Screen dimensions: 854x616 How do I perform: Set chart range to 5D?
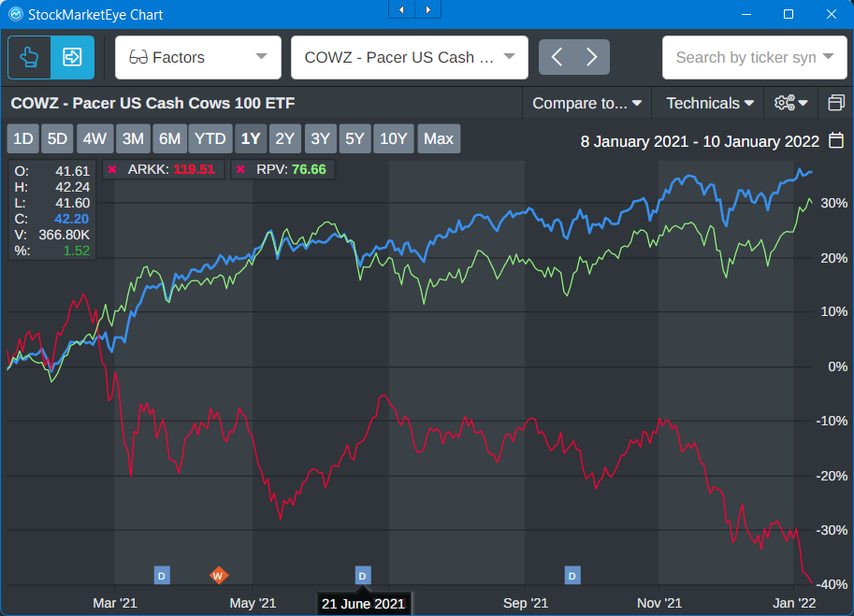point(58,139)
